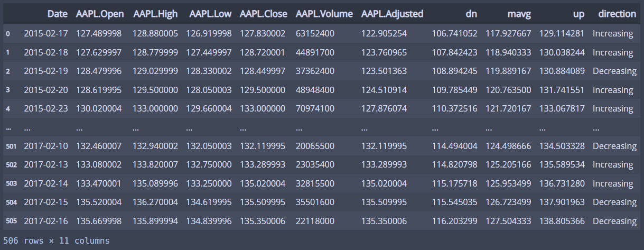Click up value 129.114281
The height and width of the screenshot is (250, 644).
click(x=562, y=33)
